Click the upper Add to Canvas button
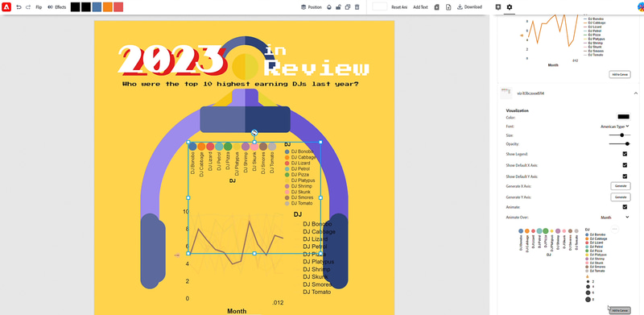The image size is (644, 315). (620, 74)
